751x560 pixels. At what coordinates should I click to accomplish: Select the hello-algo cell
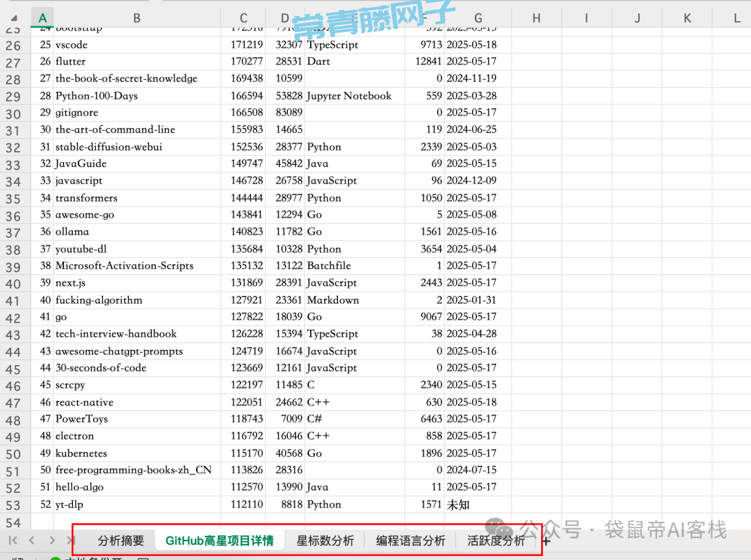click(x=137, y=487)
